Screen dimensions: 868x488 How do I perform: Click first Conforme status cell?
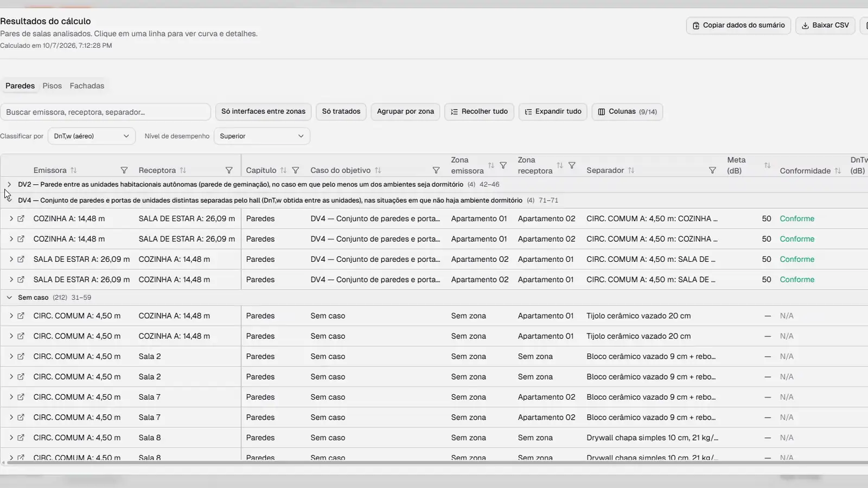tap(797, 219)
